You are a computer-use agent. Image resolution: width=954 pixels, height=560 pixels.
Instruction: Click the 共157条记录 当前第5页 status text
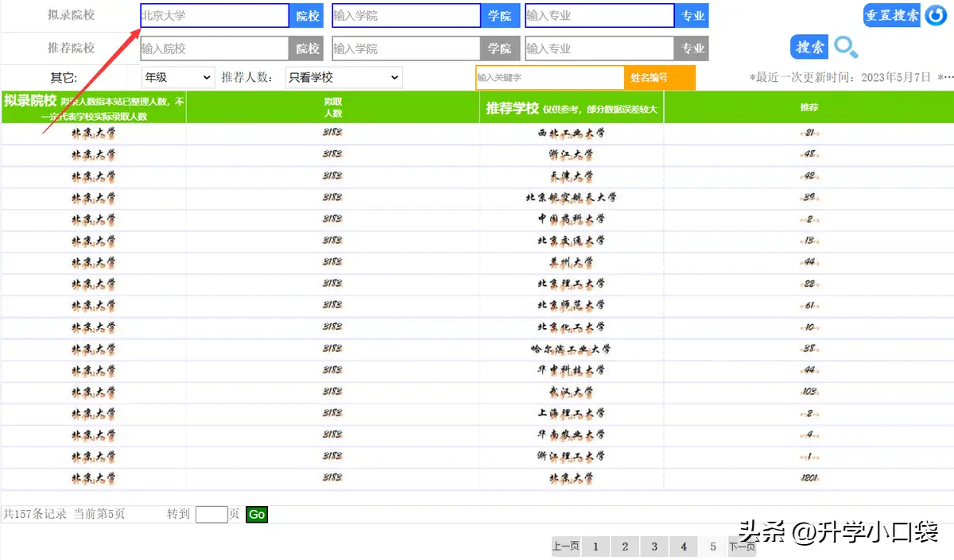point(64,514)
